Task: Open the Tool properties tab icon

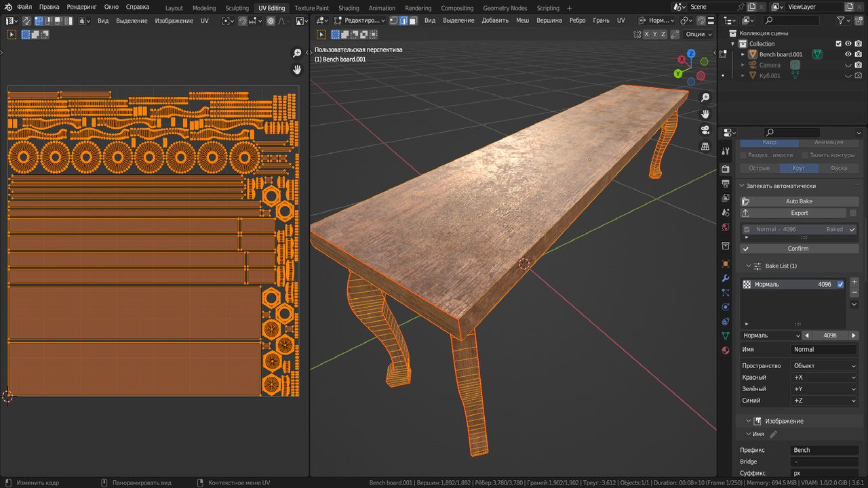Action: (x=726, y=150)
